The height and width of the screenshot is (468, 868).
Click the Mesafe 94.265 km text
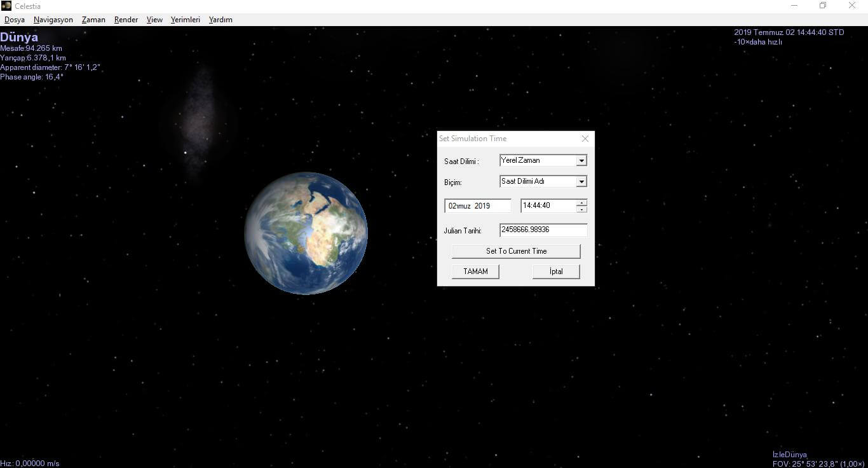click(31, 48)
